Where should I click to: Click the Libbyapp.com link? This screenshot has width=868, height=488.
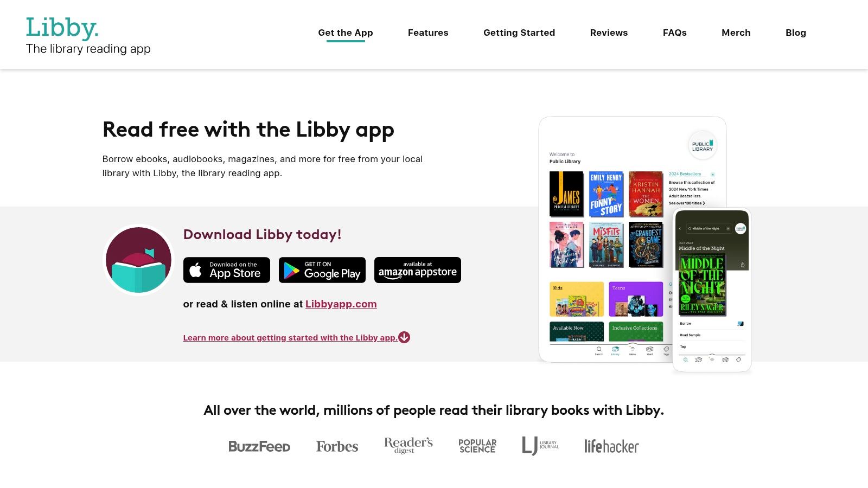(341, 304)
